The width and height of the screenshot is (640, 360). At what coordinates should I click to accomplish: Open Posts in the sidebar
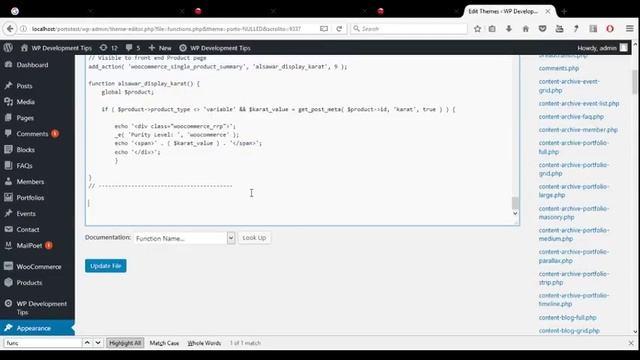point(24,86)
